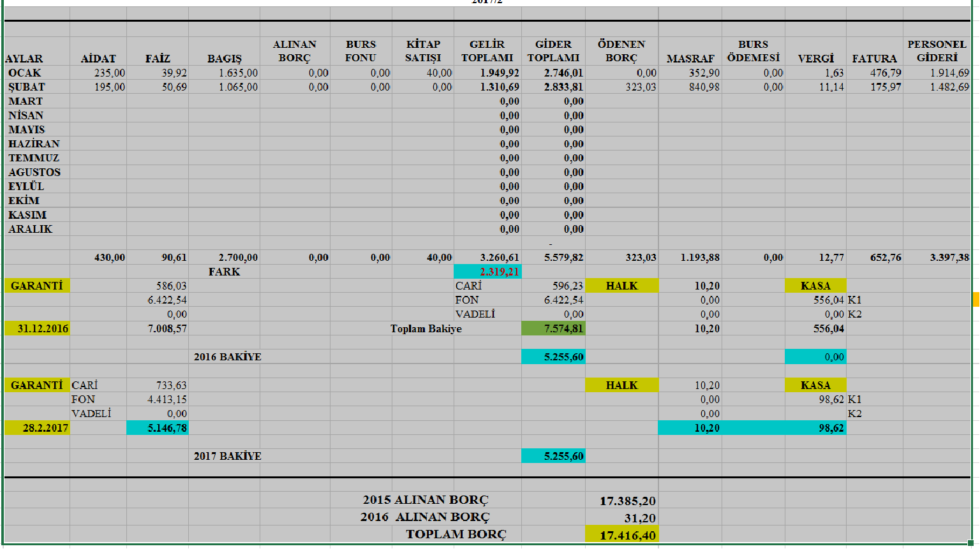Click the ÖDENEN BORÇ column header
The image size is (980, 551).
tap(621, 51)
